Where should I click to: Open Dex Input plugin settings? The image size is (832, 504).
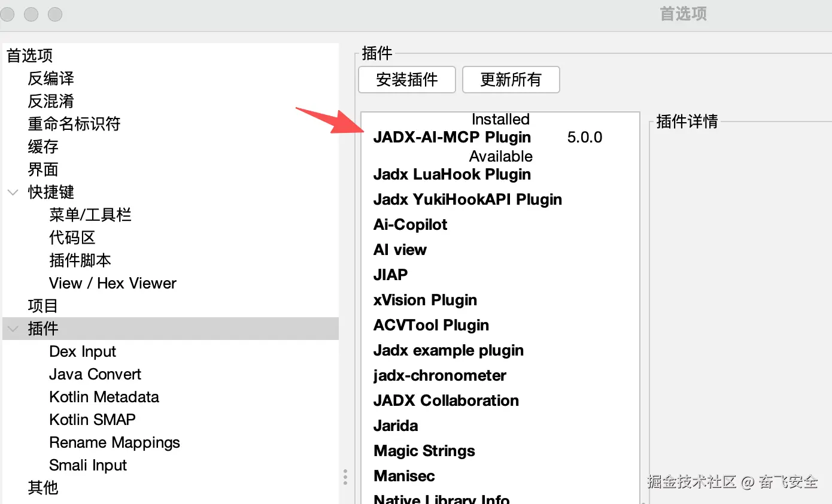83,351
